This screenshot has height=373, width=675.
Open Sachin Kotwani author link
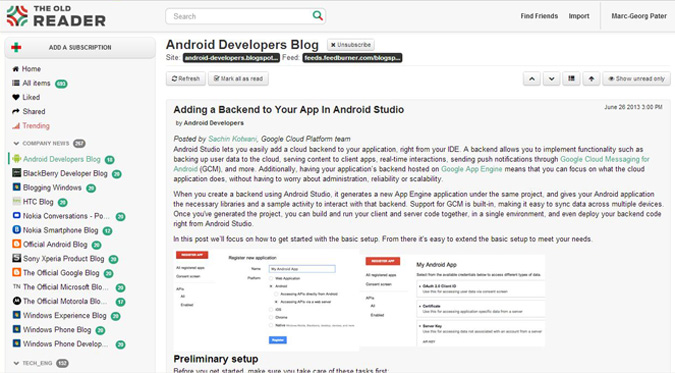(x=232, y=139)
